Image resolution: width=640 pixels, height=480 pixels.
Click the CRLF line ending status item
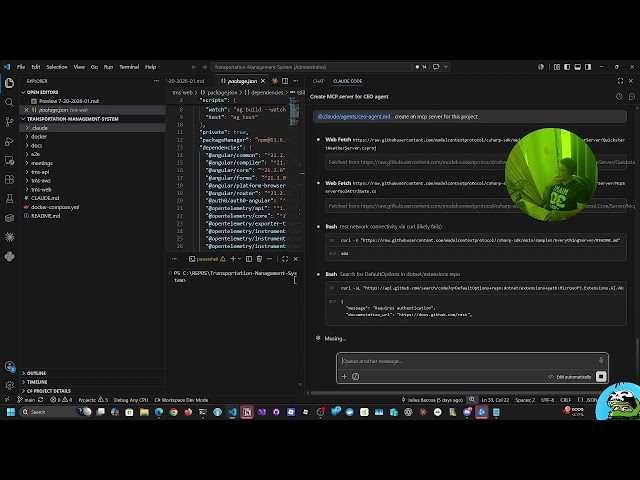pyautogui.click(x=565, y=400)
